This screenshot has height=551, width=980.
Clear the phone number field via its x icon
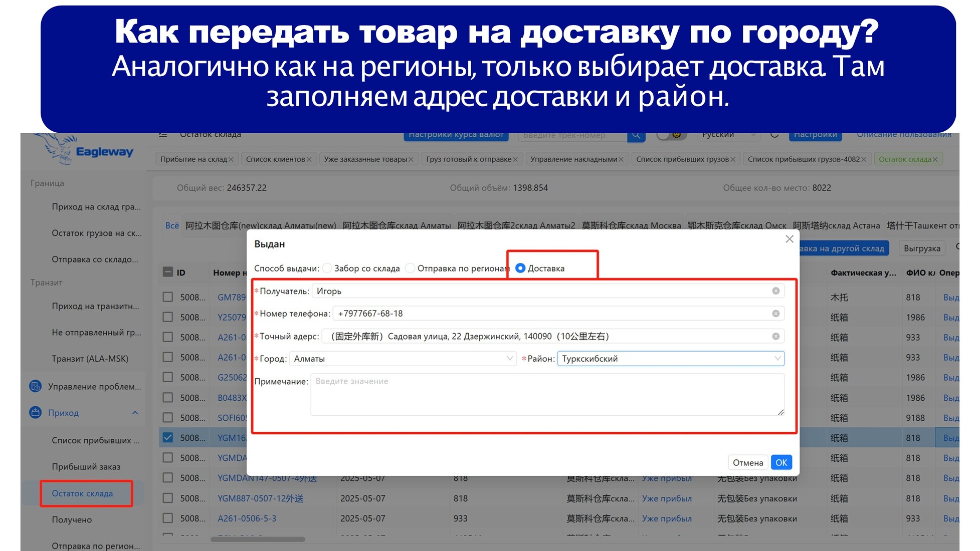[775, 314]
